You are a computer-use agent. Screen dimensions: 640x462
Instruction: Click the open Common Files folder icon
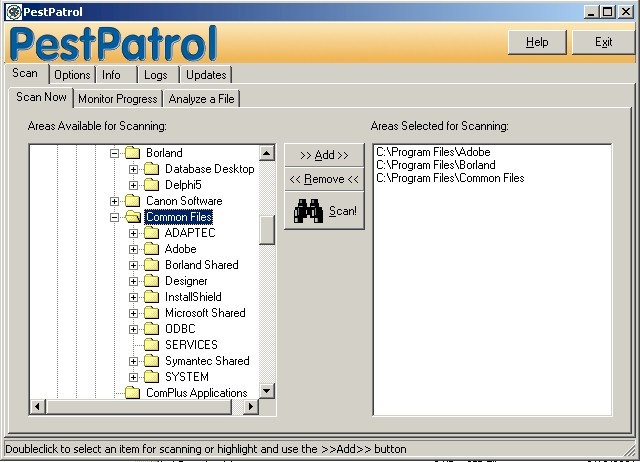pyautogui.click(x=133, y=217)
